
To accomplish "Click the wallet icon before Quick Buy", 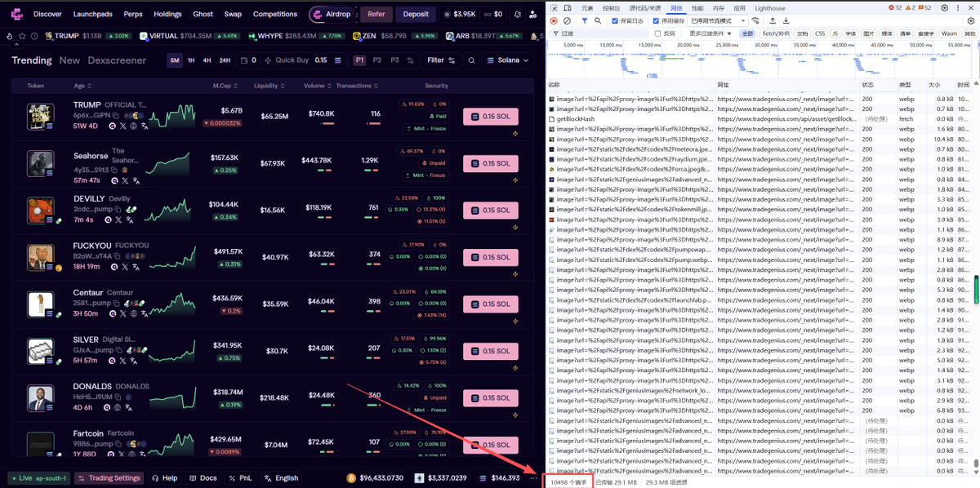I will coord(244,60).
